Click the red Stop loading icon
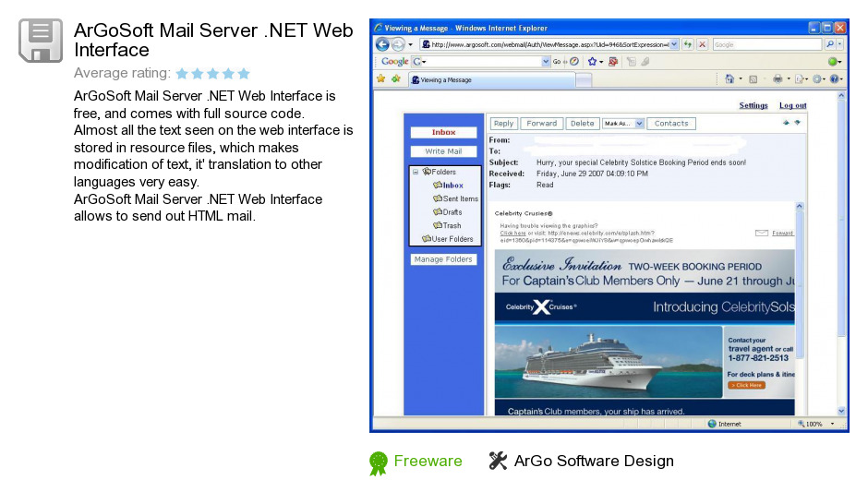The width and height of the screenshot is (868, 504). tap(702, 44)
